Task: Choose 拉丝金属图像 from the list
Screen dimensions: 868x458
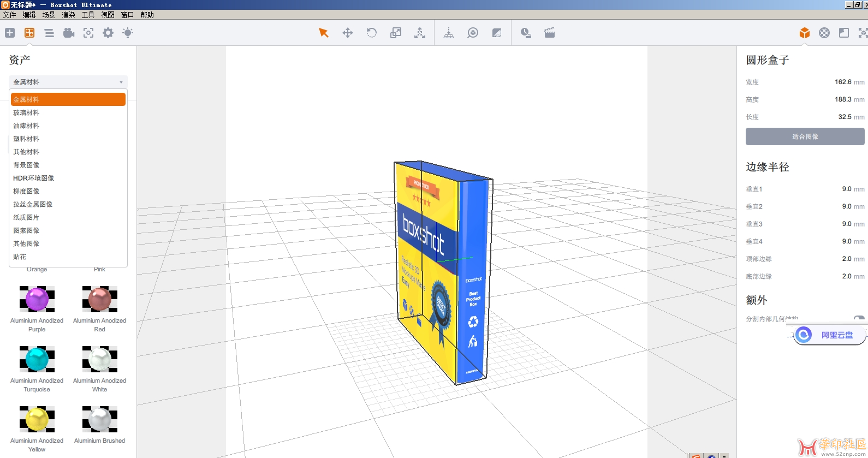Action: 68,204
